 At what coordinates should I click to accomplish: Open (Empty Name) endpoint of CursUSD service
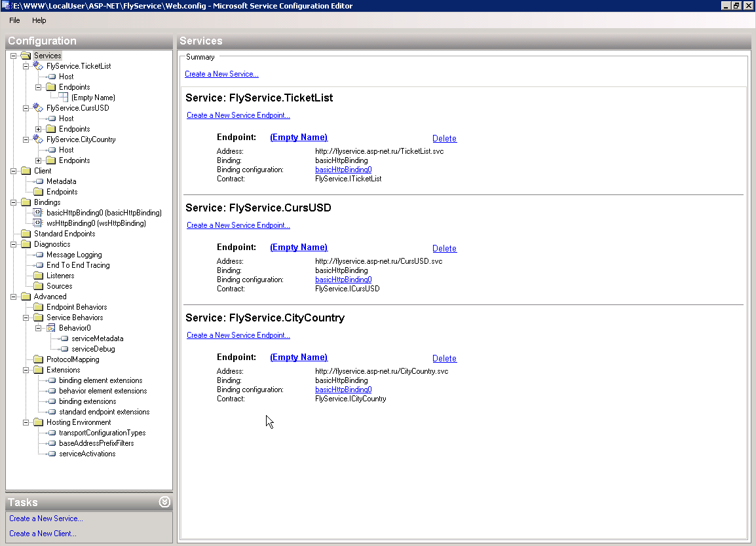point(299,247)
